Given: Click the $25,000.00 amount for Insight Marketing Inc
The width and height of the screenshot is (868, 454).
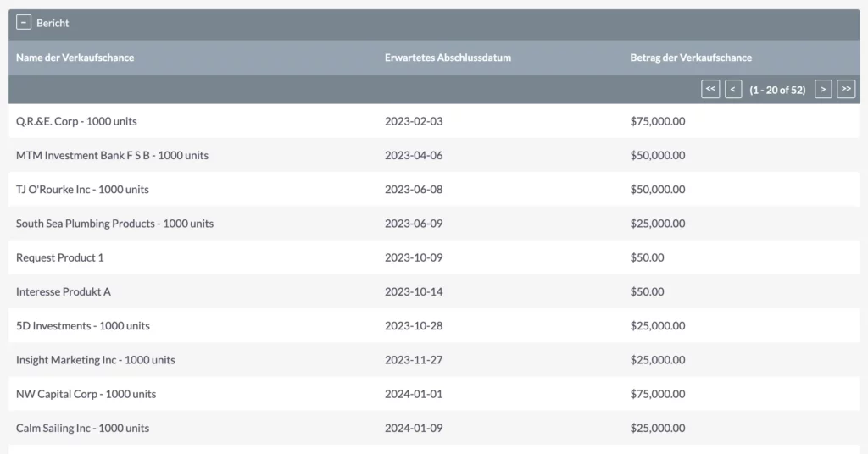Looking at the screenshot, I should click(x=658, y=360).
